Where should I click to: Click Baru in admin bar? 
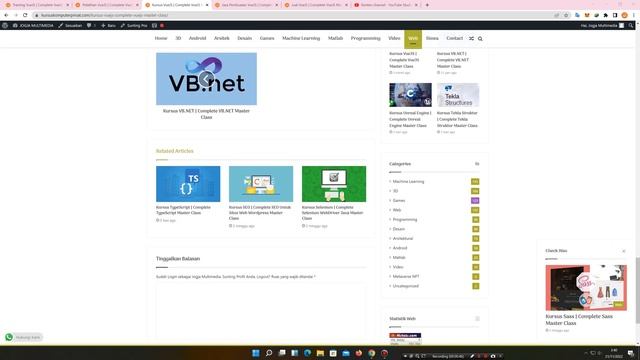(x=108, y=25)
